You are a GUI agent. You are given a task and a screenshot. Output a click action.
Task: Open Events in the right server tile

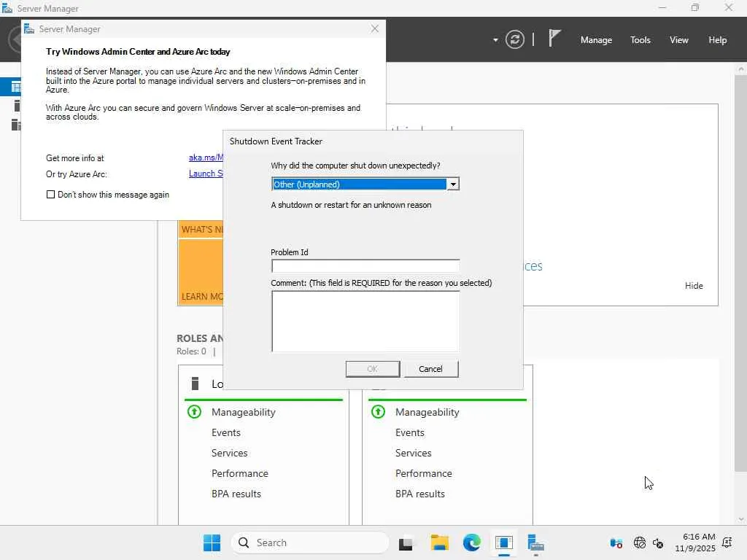[410, 432]
